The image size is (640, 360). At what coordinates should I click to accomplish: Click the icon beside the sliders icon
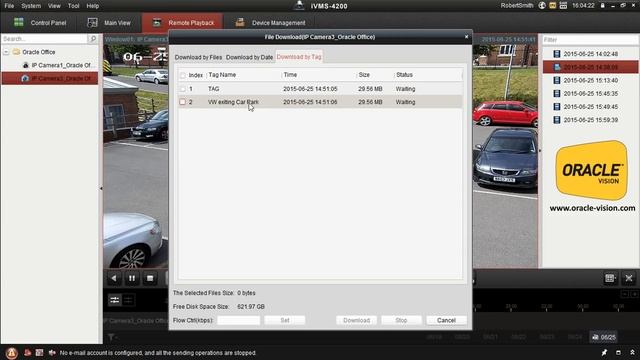pos(128,300)
